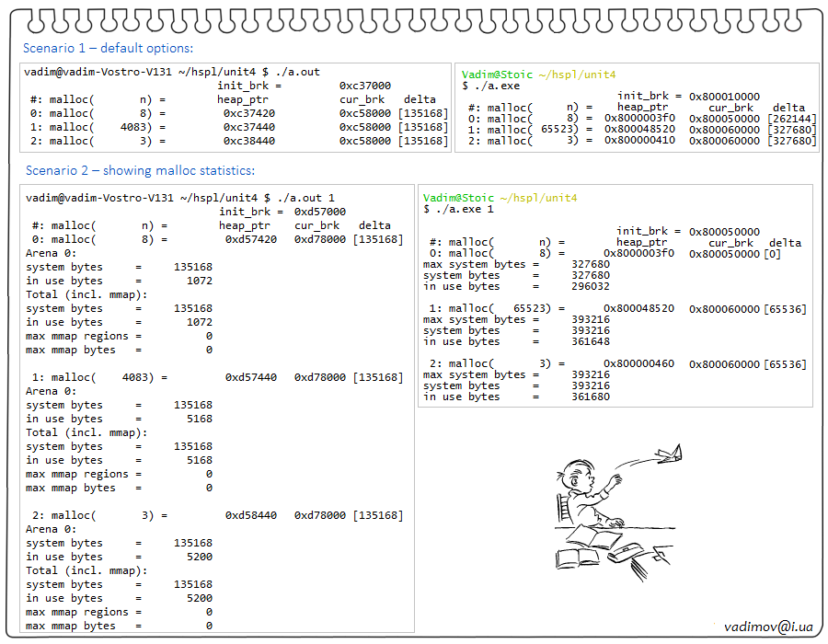The height and width of the screenshot is (644, 828).
Task: Click the delta value [0]
Action: (772, 254)
